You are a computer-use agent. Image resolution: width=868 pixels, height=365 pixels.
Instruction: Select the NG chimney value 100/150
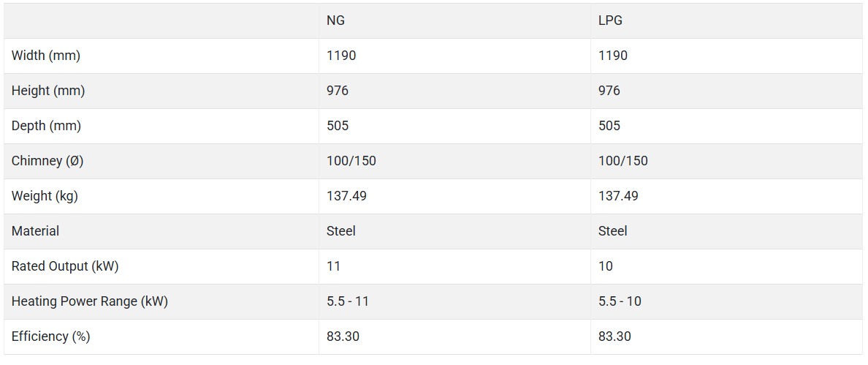coord(351,161)
